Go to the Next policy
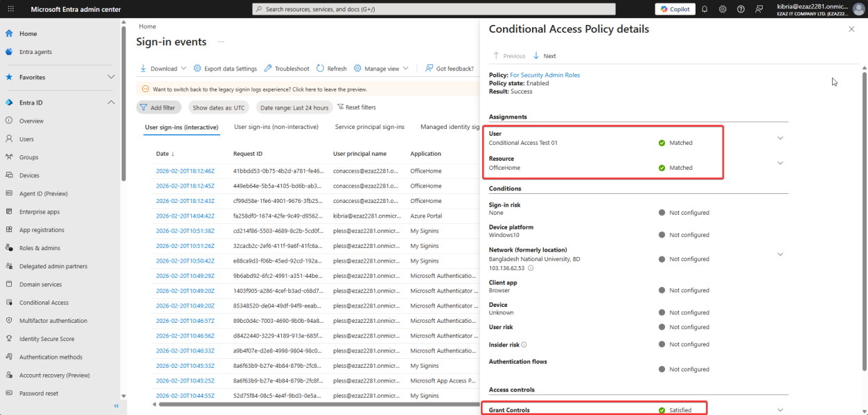Screen dimensions: 868x415 pyautogui.click(x=544, y=55)
